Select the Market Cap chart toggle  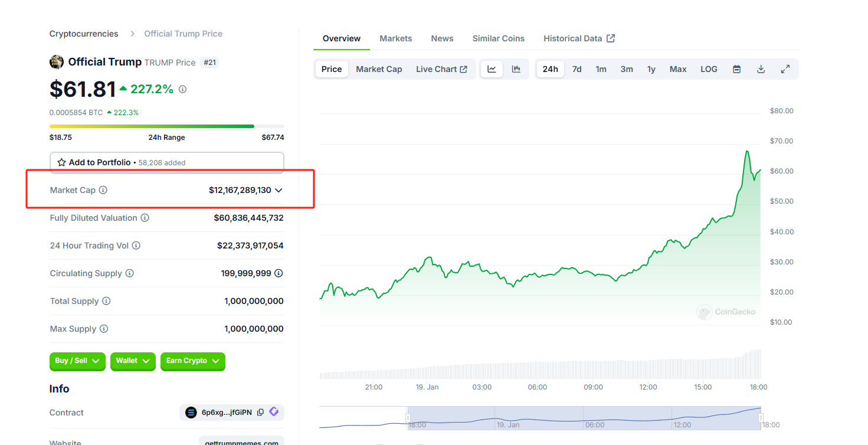(379, 69)
